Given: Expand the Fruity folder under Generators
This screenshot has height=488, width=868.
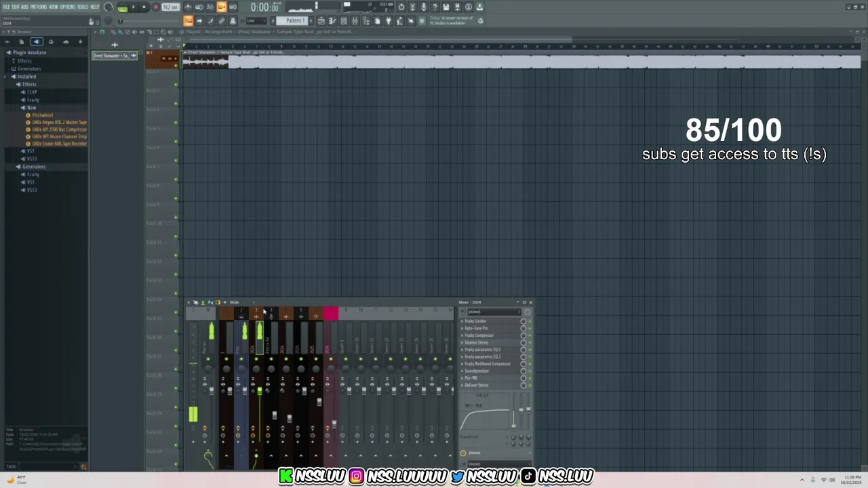Looking at the screenshot, I should pos(33,175).
